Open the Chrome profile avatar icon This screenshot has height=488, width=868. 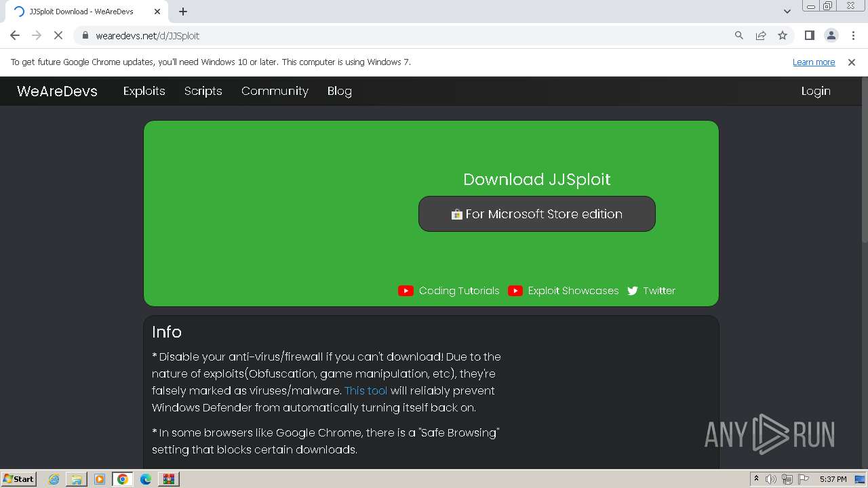coord(831,35)
